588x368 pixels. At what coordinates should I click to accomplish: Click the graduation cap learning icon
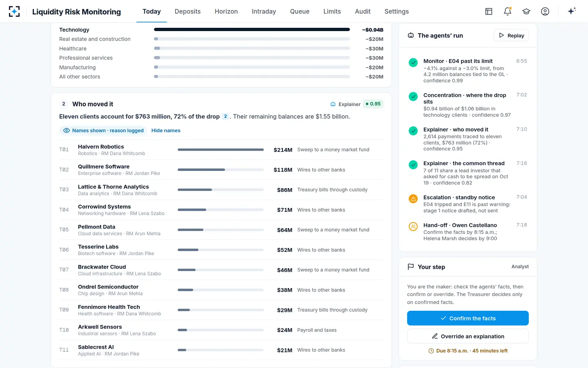[x=526, y=11]
